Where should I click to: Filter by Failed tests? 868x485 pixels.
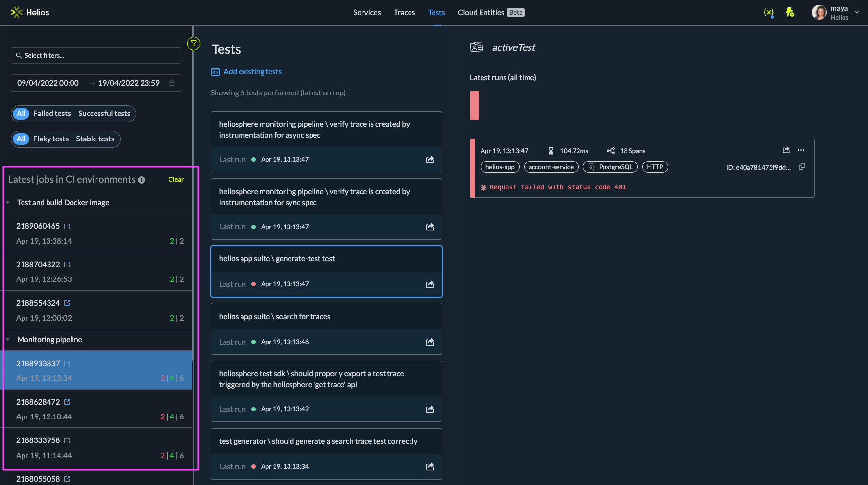[x=52, y=114]
